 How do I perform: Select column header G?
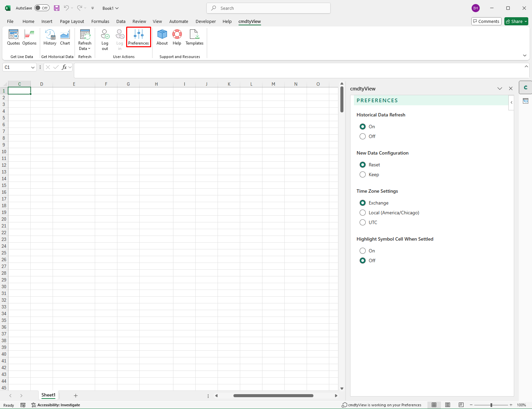128,84
